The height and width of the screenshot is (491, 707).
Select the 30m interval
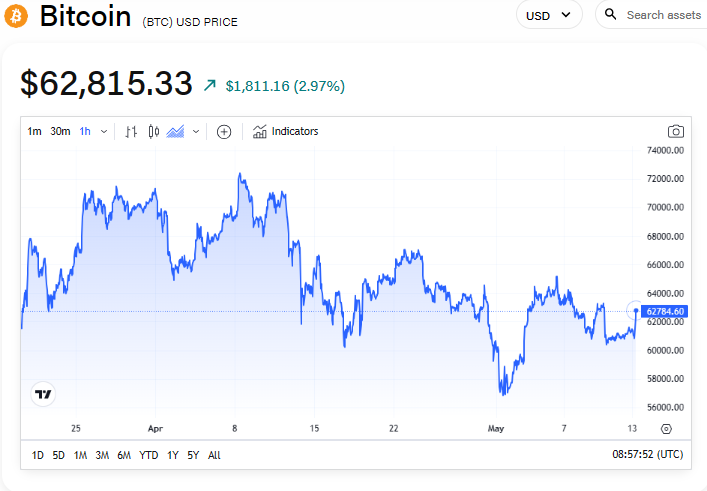pos(60,131)
